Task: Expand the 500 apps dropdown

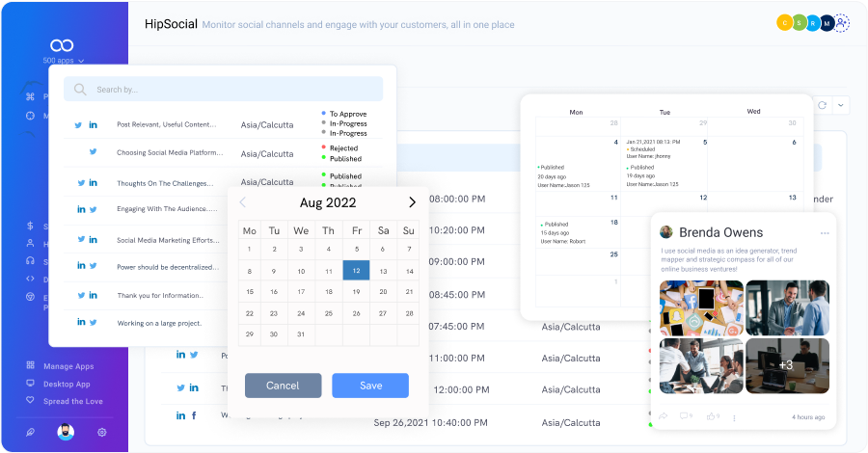Action: pyautogui.click(x=63, y=61)
